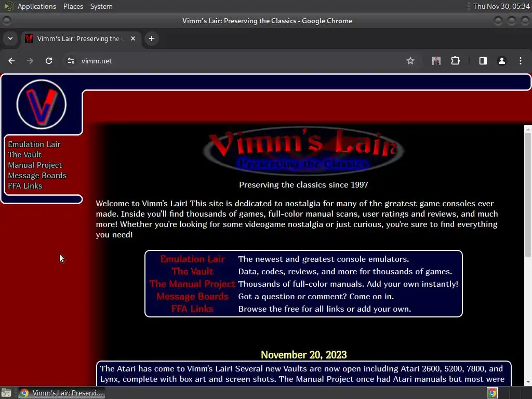Click the red Message Boards table link
The width and height of the screenshot is (532, 399).
click(192, 297)
